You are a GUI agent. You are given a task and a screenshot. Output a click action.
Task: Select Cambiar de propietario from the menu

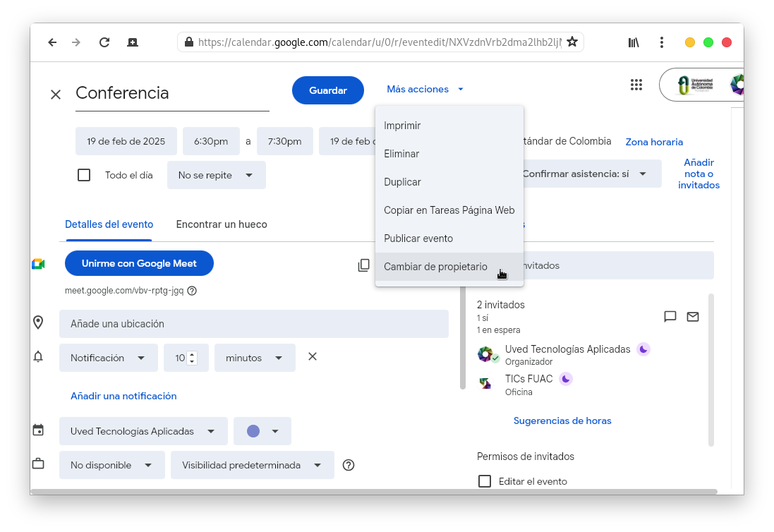pos(435,267)
